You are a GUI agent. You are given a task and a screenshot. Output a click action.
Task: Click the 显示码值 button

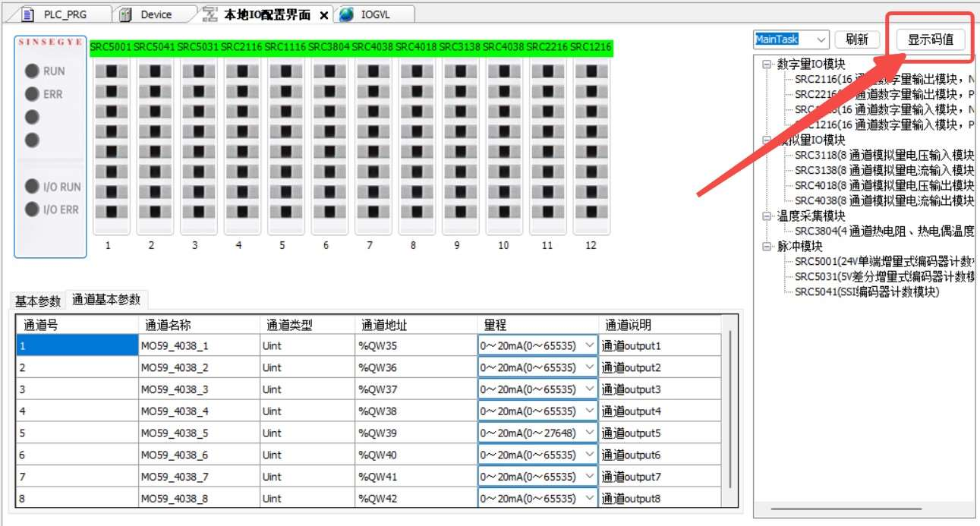point(931,39)
